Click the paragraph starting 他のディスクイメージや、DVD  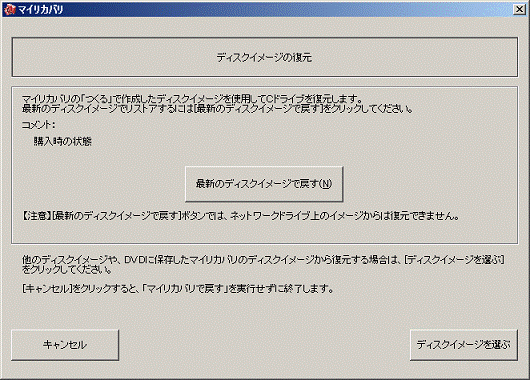pos(263,265)
